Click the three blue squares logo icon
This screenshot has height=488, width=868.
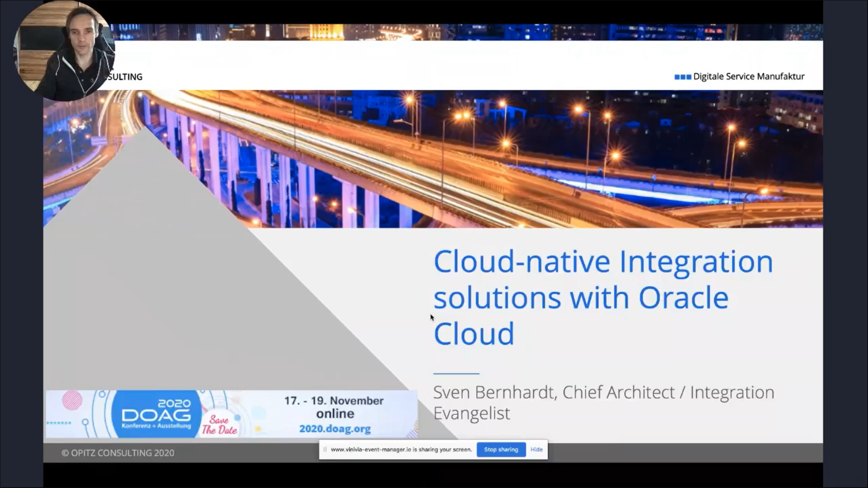tap(682, 77)
